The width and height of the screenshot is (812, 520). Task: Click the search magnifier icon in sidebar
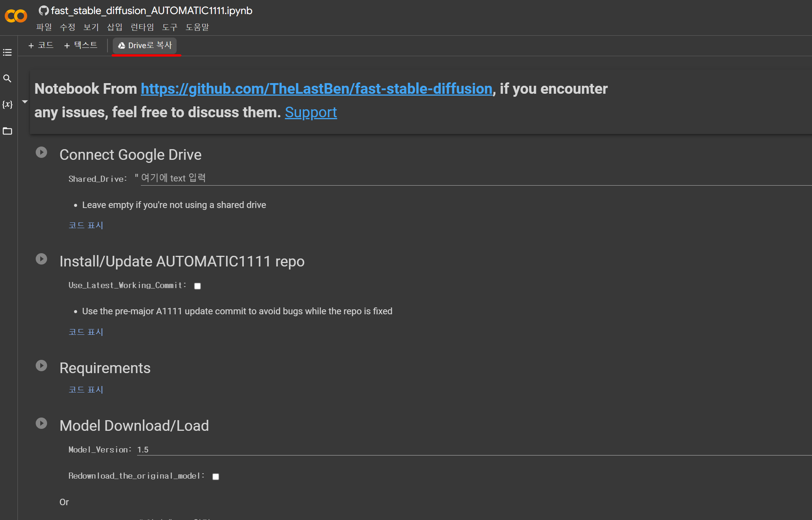click(x=7, y=79)
